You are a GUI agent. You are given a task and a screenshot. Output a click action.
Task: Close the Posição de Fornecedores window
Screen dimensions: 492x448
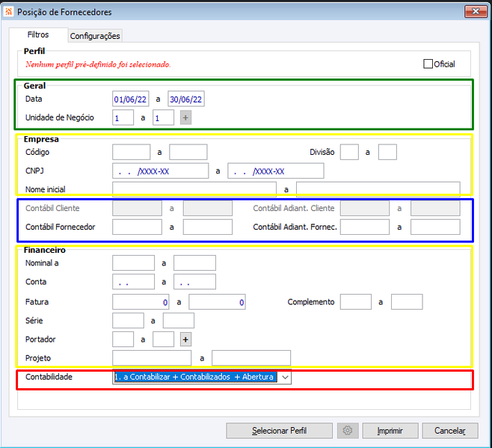point(476,12)
